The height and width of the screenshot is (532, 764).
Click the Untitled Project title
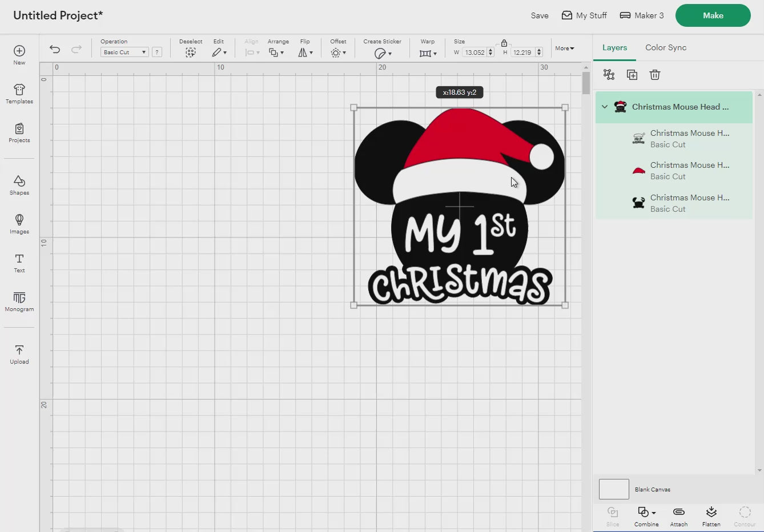(x=58, y=15)
